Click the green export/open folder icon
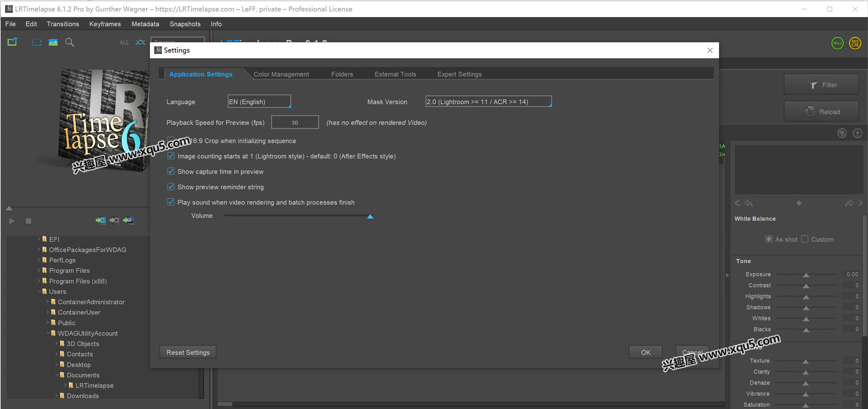 [12, 42]
